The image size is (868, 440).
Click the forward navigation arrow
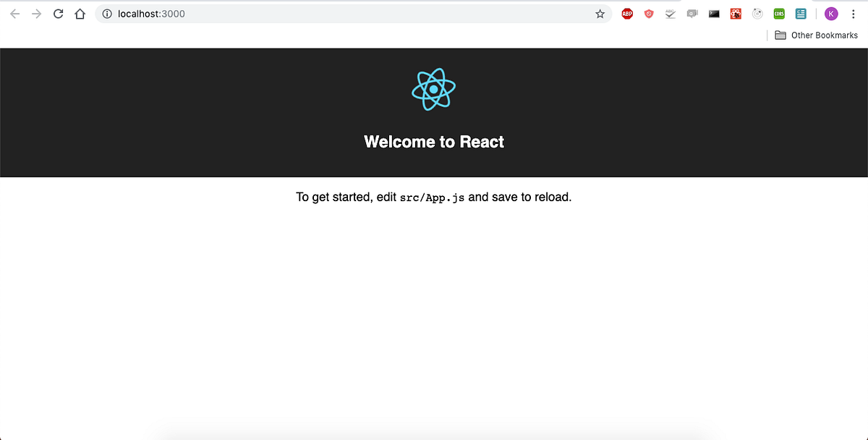coord(36,13)
